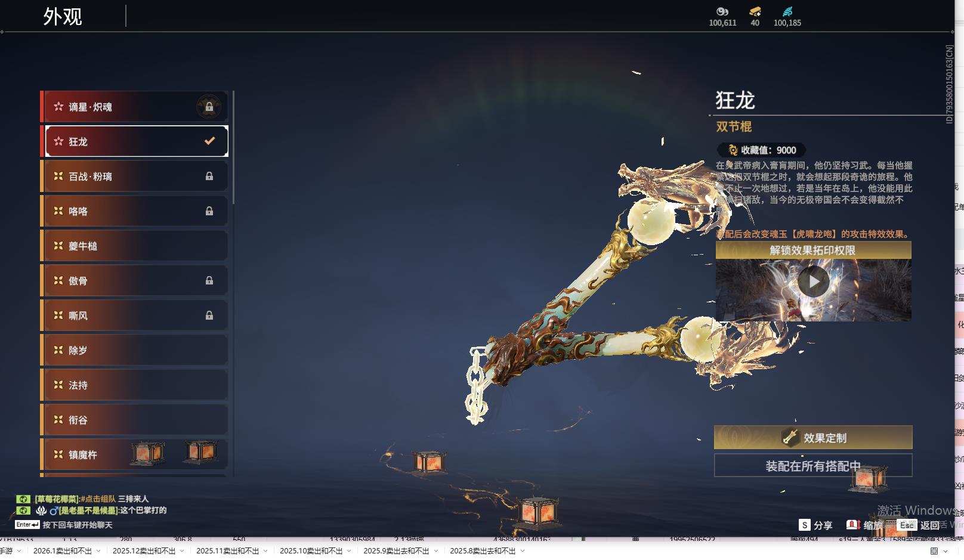
Task: Select the 镇魔杵 skin
Action: point(134,454)
